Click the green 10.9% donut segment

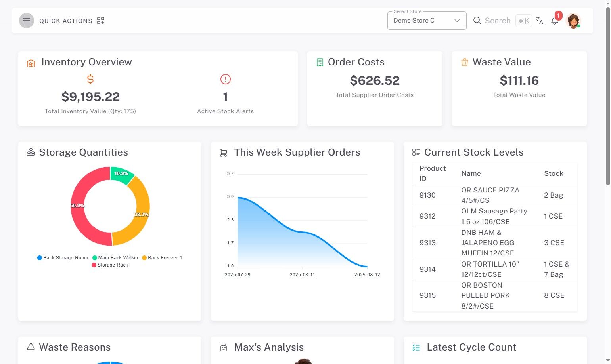pos(121,174)
